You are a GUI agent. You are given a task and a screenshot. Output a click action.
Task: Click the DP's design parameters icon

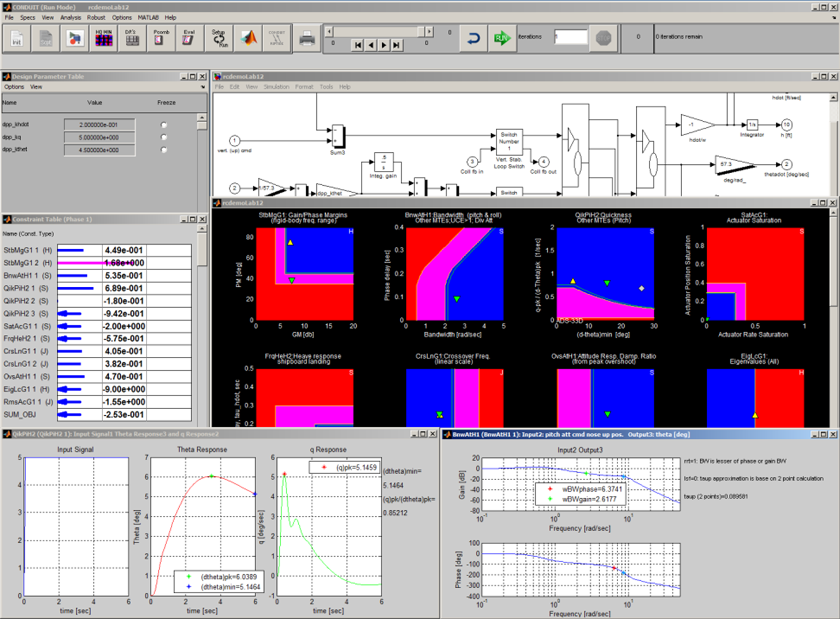(132, 38)
